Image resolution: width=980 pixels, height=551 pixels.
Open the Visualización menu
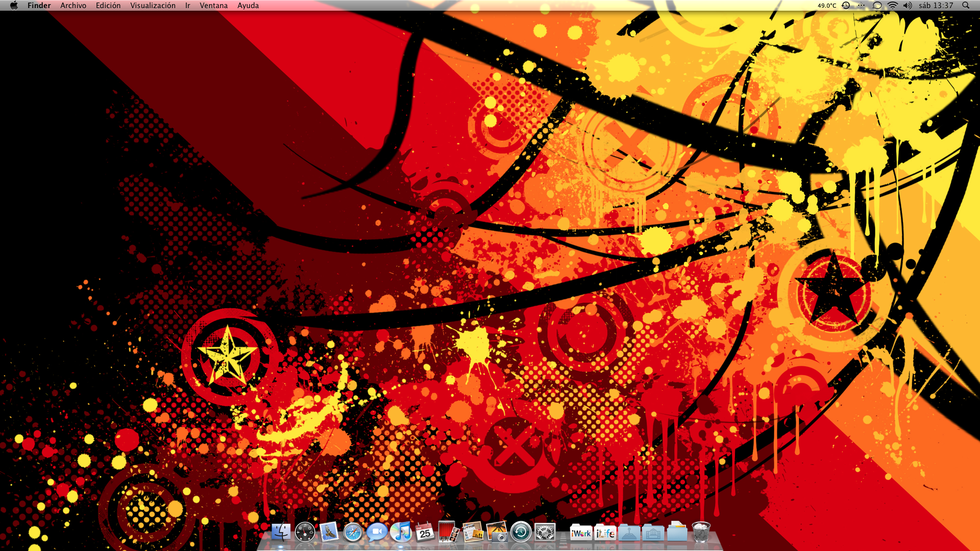tap(153, 6)
